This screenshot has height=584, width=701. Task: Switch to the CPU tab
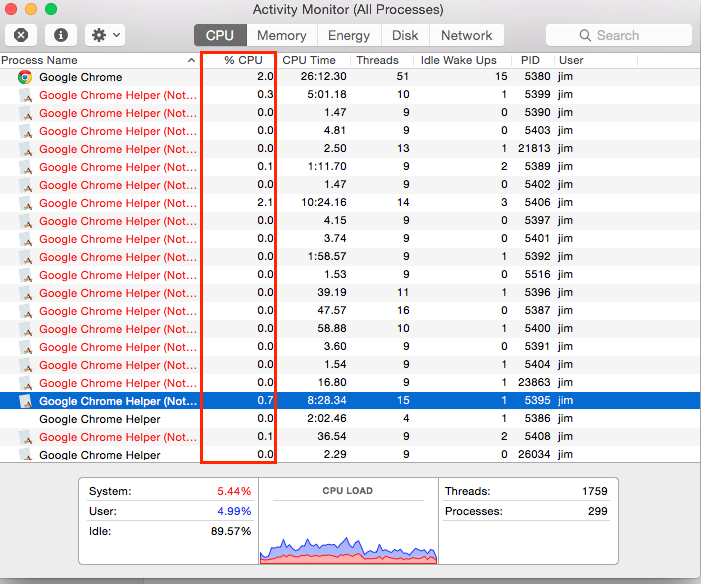(x=220, y=35)
